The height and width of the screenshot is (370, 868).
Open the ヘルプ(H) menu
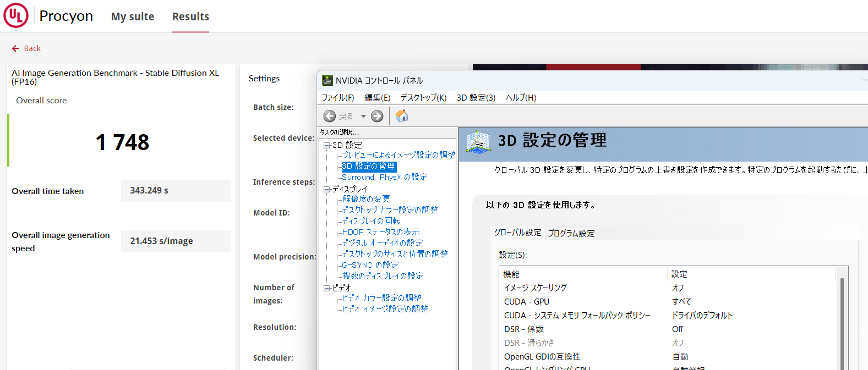(x=521, y=97)
